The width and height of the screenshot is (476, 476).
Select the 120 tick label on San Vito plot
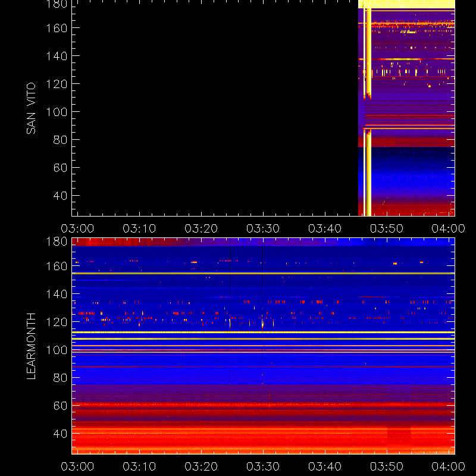[57, 84]
